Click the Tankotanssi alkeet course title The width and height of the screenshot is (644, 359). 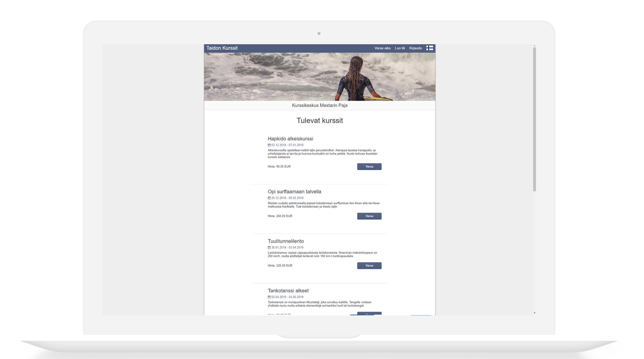(288, 291)
